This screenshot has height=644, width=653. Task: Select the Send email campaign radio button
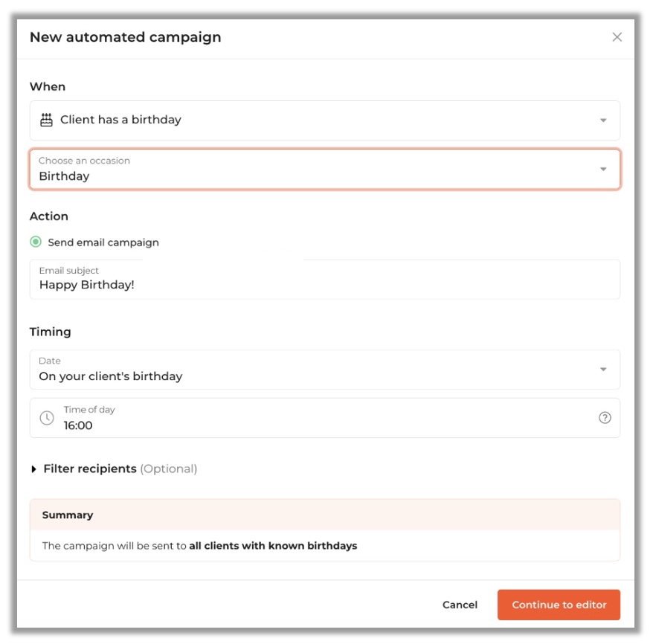[36, 242]
